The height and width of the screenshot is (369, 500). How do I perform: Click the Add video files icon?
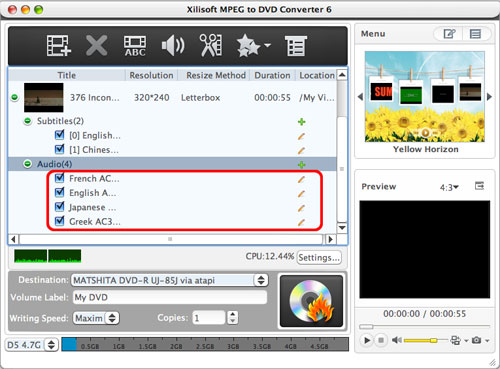[59, 45]
